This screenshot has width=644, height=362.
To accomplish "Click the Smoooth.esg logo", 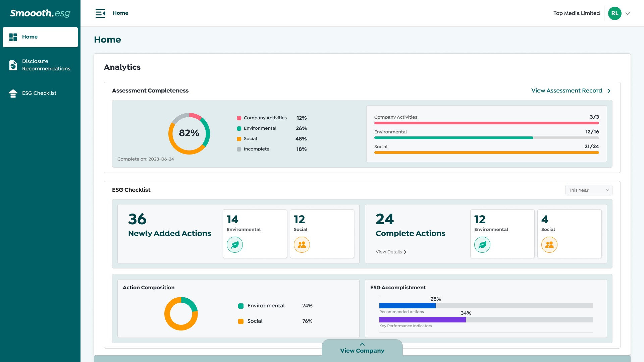I will 40,13.
